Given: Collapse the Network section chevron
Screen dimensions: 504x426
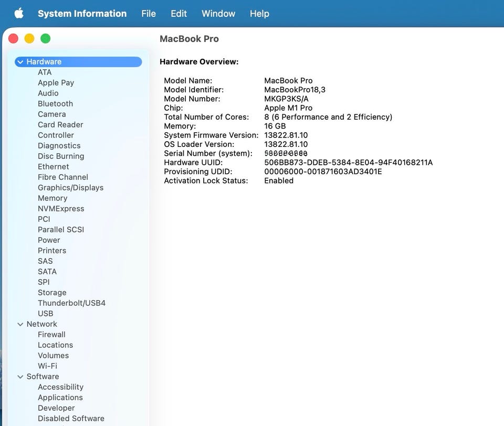Looking at the screenshot, I should [20, 324].
